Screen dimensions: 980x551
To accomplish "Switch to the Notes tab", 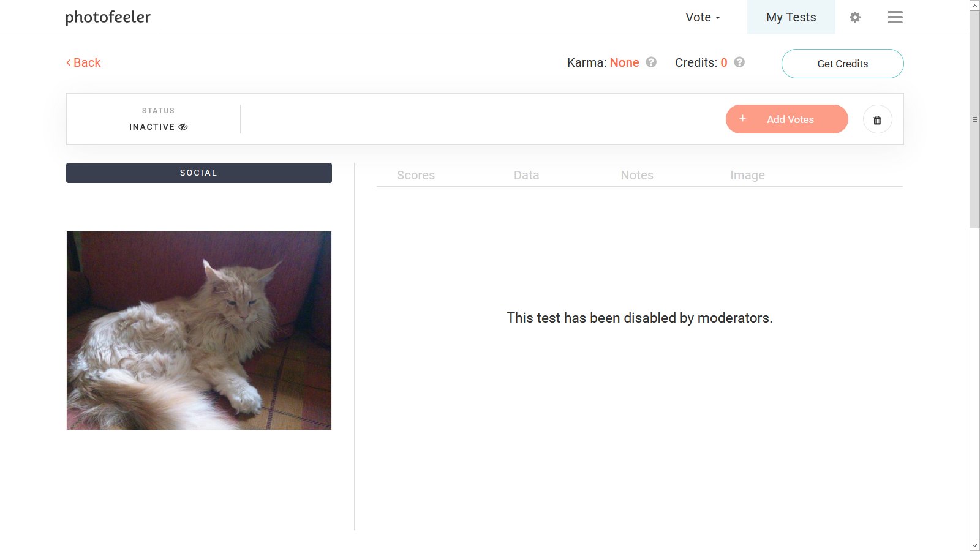I will click(x=637, y=175).
